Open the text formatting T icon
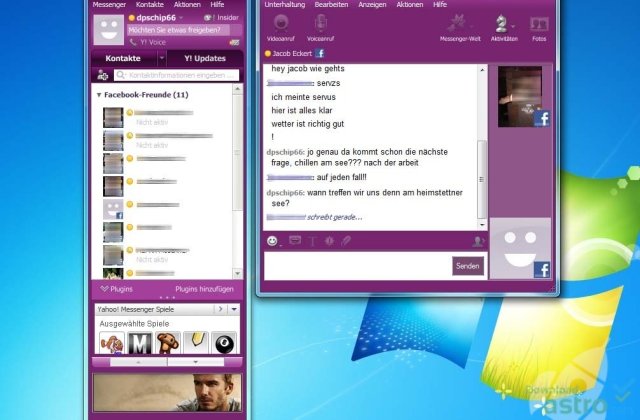The height and width of the screenshot is (420, 640). pyautogui.click(x=312, y=241)
